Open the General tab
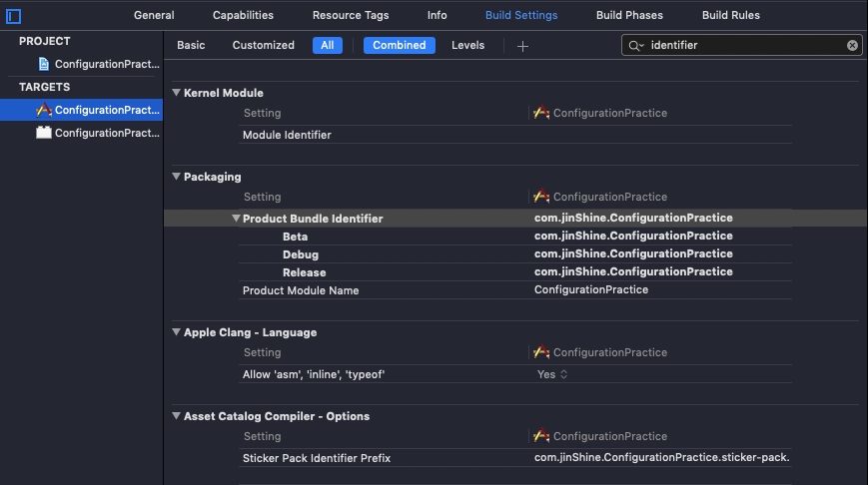This screenshot has height=485, width=868. coord(154,16)
